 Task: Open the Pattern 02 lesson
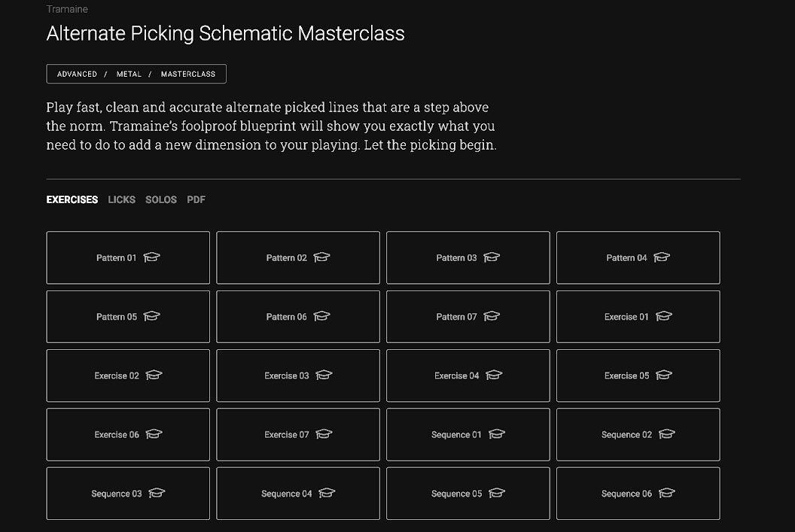point(298,257)
